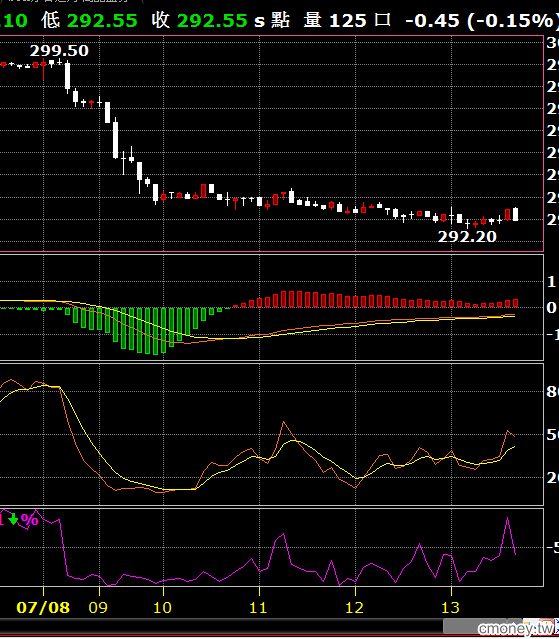The height and width of the screenshot is (639, 559).
Task: Click the small icon beside the scrollbar thumb
Action: (531, 626)
